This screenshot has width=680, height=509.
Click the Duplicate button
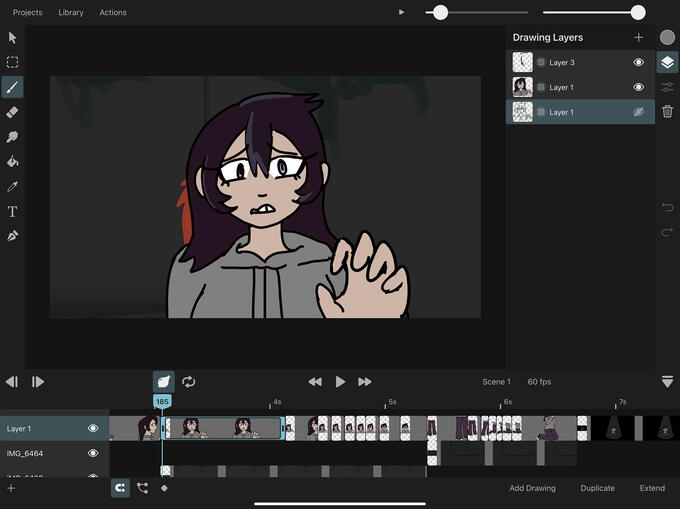[597, 488]
